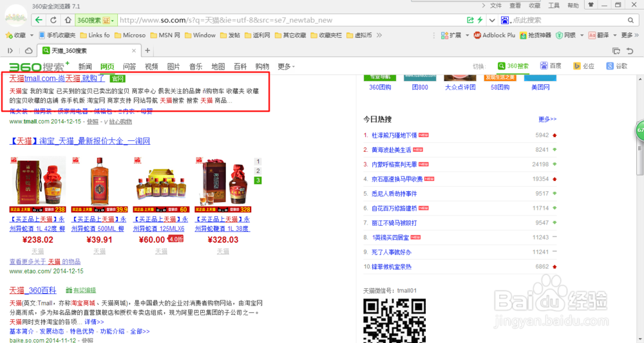Screen dimensions: 644x343
Task: Reload the page with the refresh icon
Action: point(53,20)
